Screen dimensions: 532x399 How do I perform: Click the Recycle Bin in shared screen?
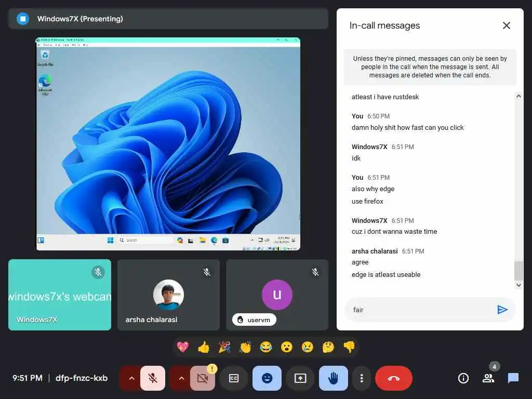(x=45, y=58)
